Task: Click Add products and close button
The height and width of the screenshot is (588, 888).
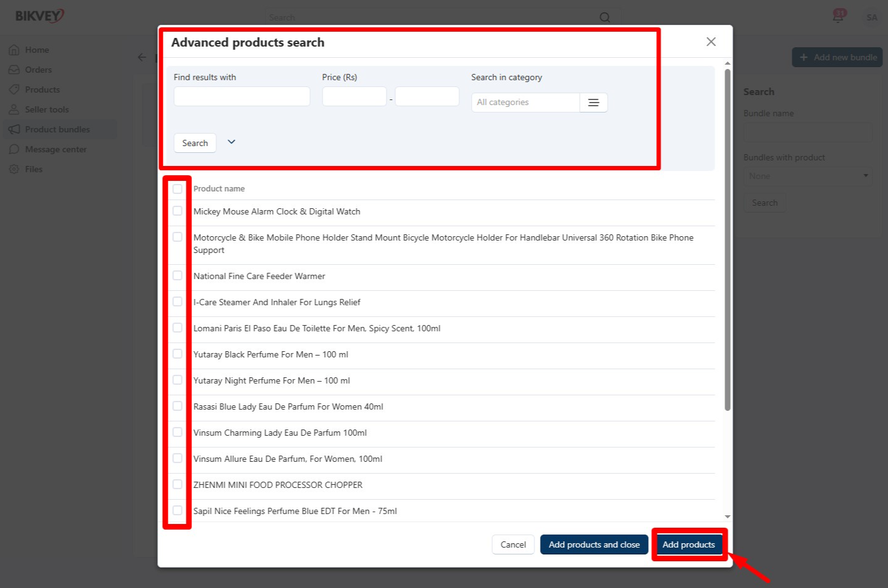Action: coord(594,544)
